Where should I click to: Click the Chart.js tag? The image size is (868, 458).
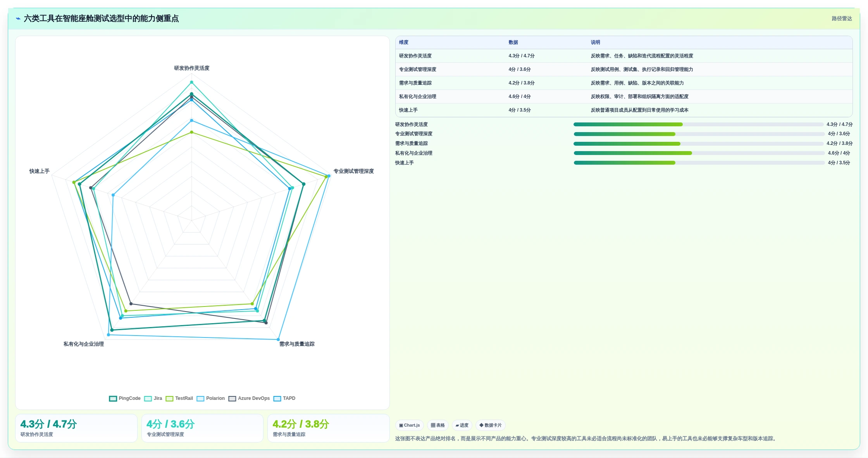tap(410, 425)
